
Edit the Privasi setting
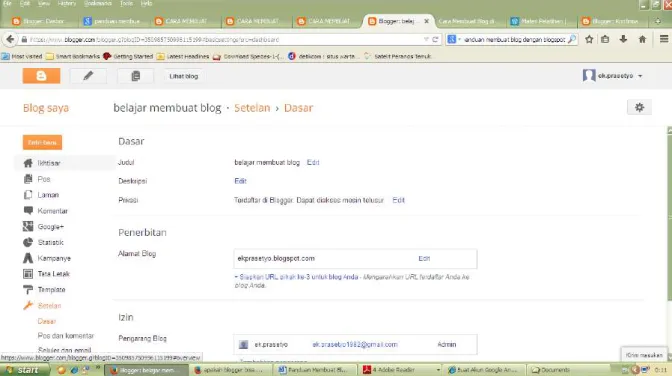coord(399,200)
